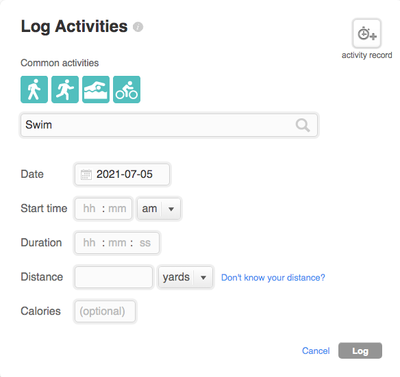Open the activity record stopwatch icon
Image resolution: width=400 pixels, height=377 pixels.
[x=367, y=34]
